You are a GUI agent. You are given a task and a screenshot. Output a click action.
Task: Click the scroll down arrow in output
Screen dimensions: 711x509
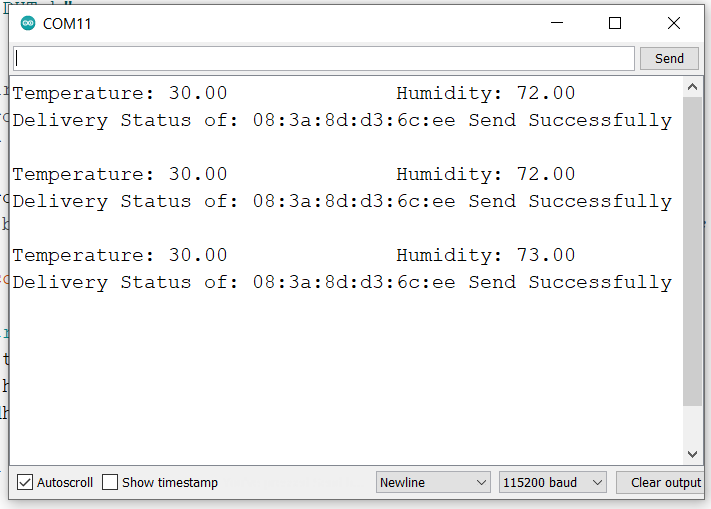pos(692,455)
